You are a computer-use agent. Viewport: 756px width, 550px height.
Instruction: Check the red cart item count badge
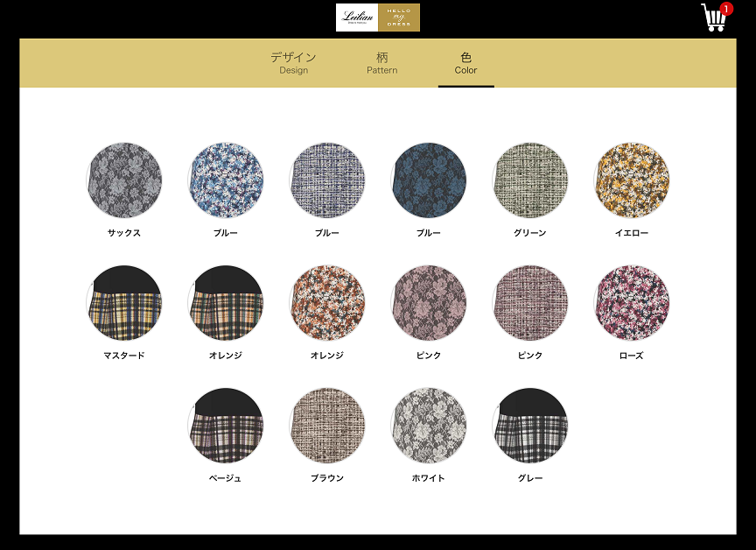pyautogui.click(x=725, y=9)
